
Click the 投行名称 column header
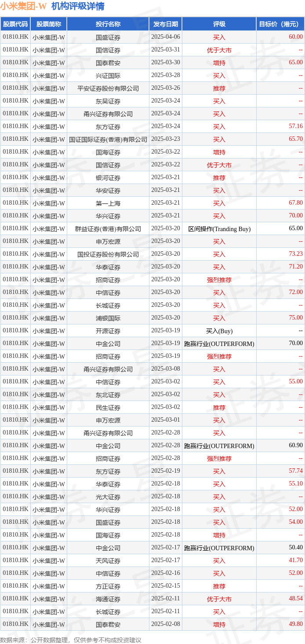click(108, 24)
